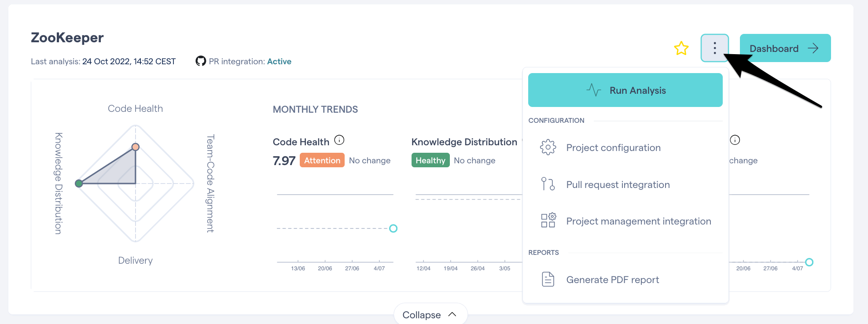Click the Pull request integration branch icon

548,184
